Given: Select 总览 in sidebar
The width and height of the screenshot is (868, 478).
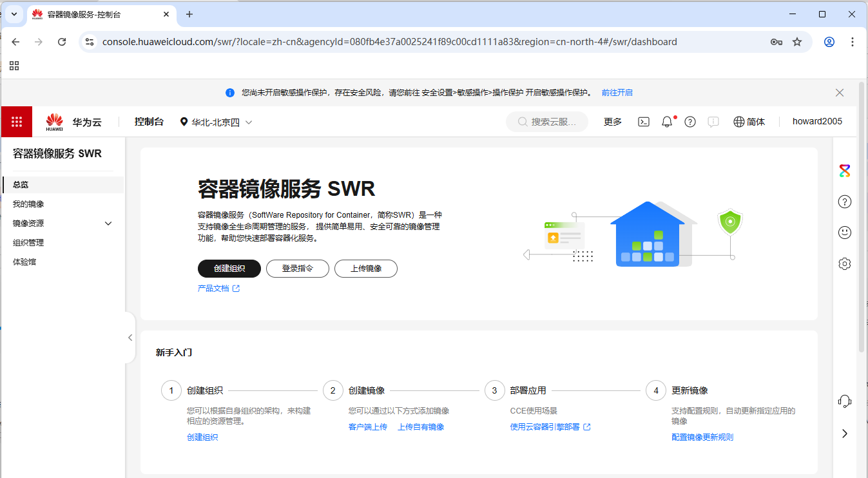Looking at the screenshot, I should (x=63, y=185).
